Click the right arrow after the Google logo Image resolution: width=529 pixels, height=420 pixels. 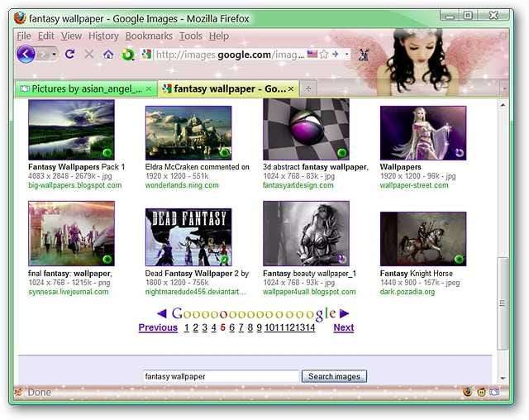(x=344, y=313)
